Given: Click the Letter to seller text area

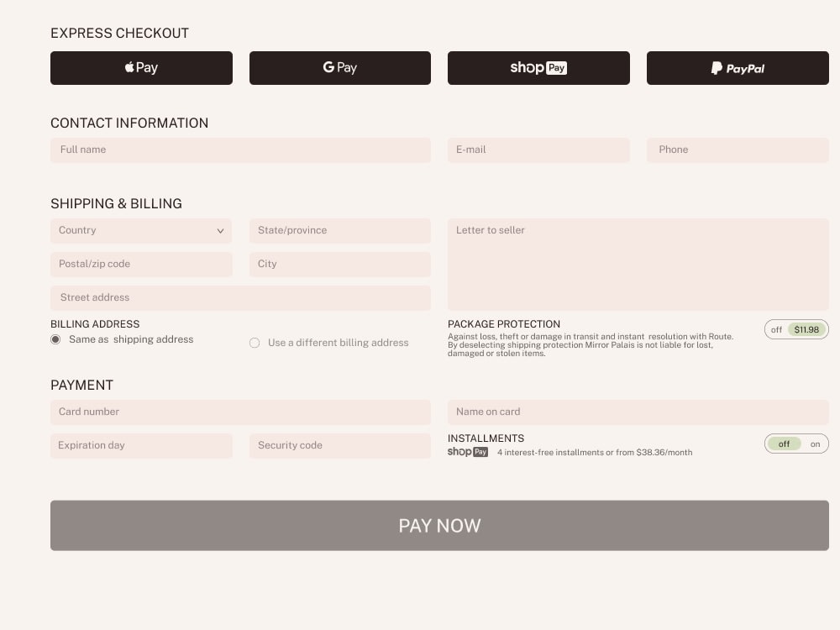Looking at the screenshot, I should 638,264.
